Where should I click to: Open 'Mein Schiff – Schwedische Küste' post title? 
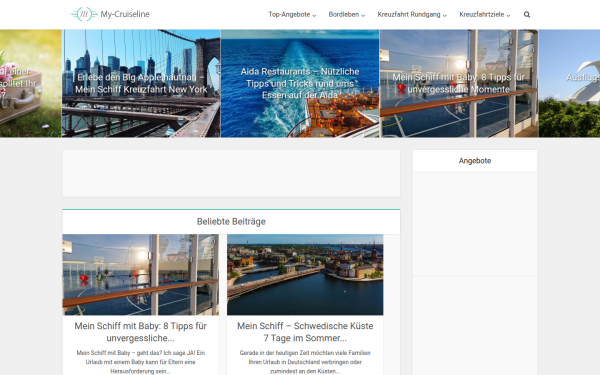click(x=305, y=332)
